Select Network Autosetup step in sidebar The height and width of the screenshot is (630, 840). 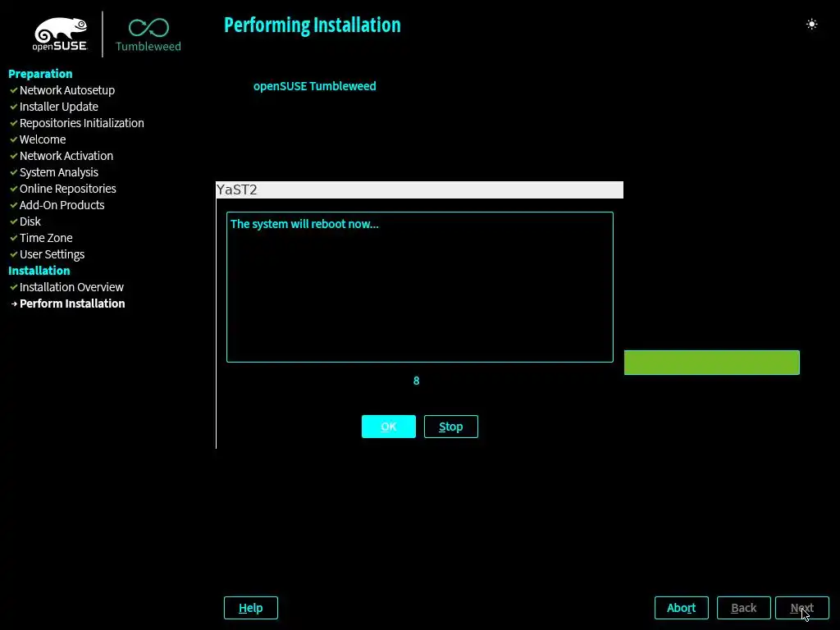tap(67, 90)
